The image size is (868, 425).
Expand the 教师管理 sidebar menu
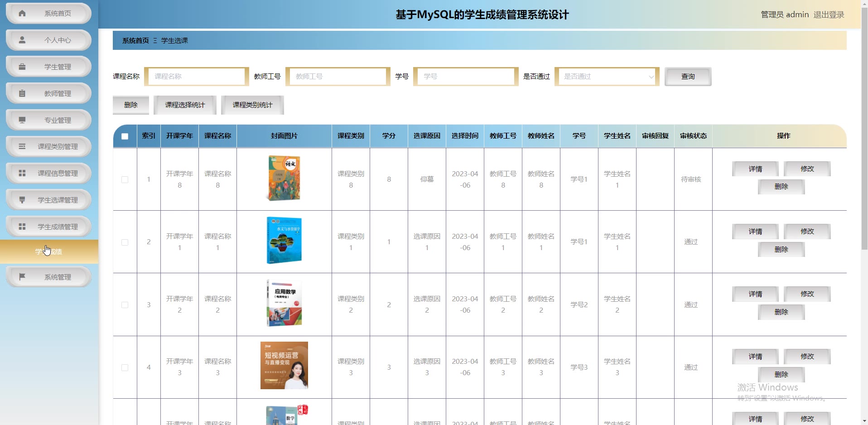coord(48,93)
